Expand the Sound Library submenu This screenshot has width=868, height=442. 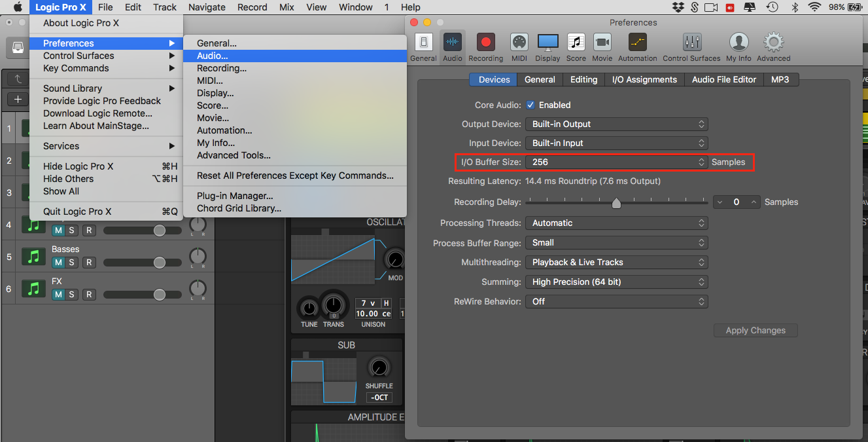pos(107,88)
